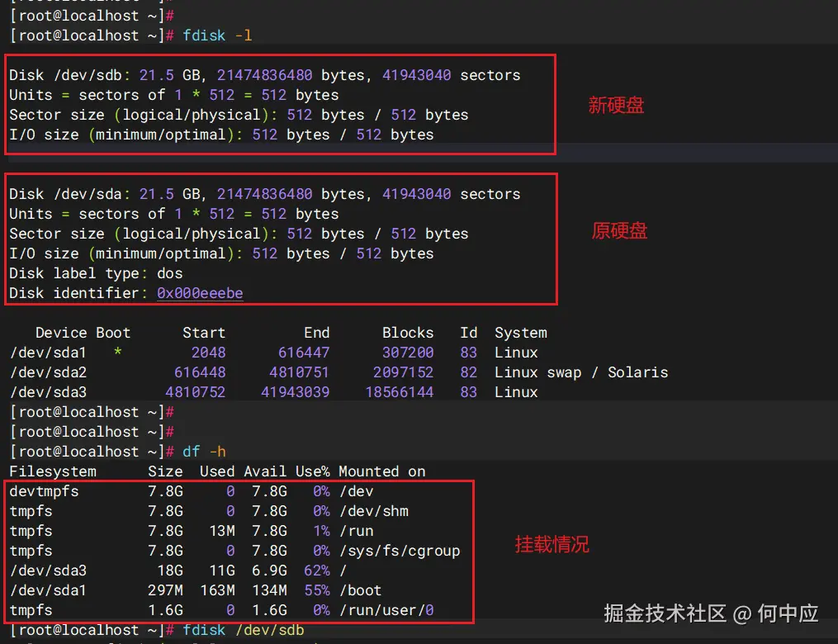Viewport: 838px width, 644px height.
Task: Click the 'Filesystem' column header
Action: pyautogui.click(x=53, y=472)
